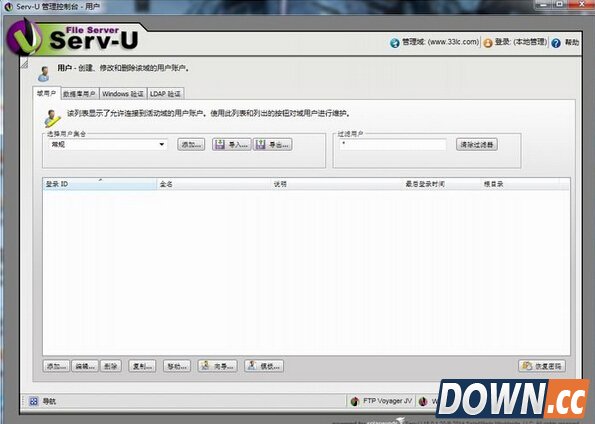Sort by the 根目录 column header

point(520,184)
